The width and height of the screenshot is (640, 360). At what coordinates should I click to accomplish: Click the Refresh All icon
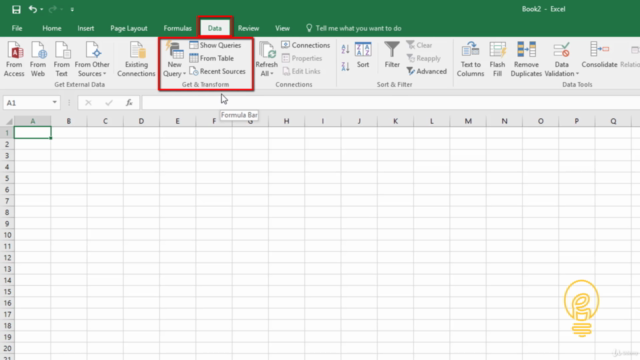[267, 51]
